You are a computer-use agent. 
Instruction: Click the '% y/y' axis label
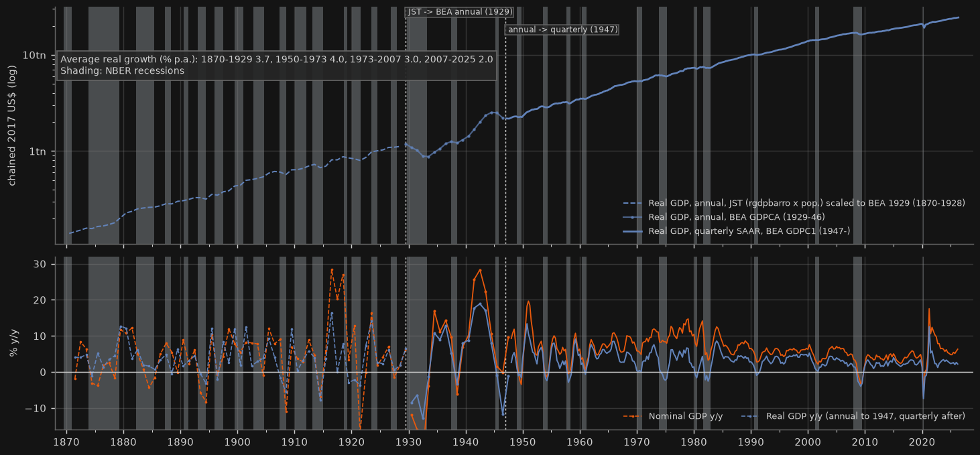[x=12, y=342]
